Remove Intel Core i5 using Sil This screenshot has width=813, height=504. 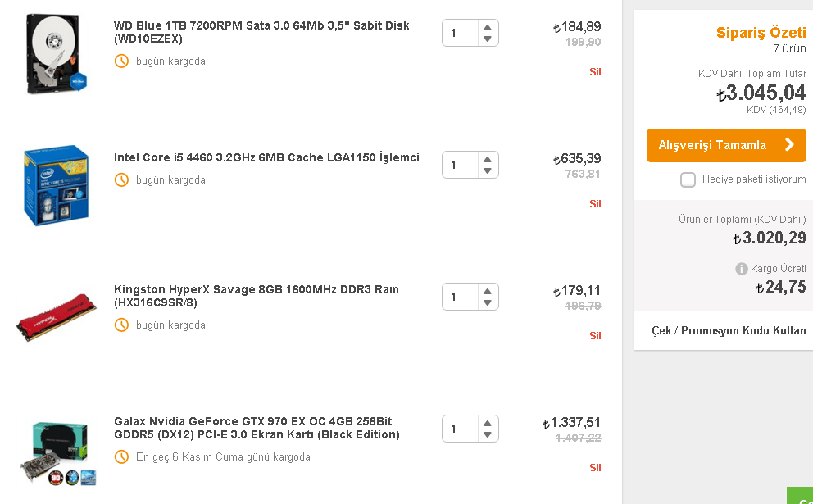click(x=595, y=204)
